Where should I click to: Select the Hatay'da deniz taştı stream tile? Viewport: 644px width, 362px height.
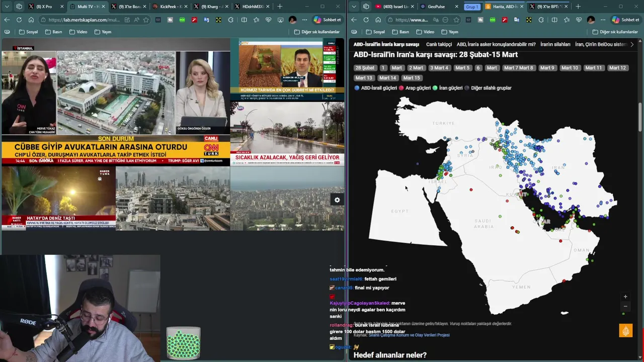click(58, 198)
